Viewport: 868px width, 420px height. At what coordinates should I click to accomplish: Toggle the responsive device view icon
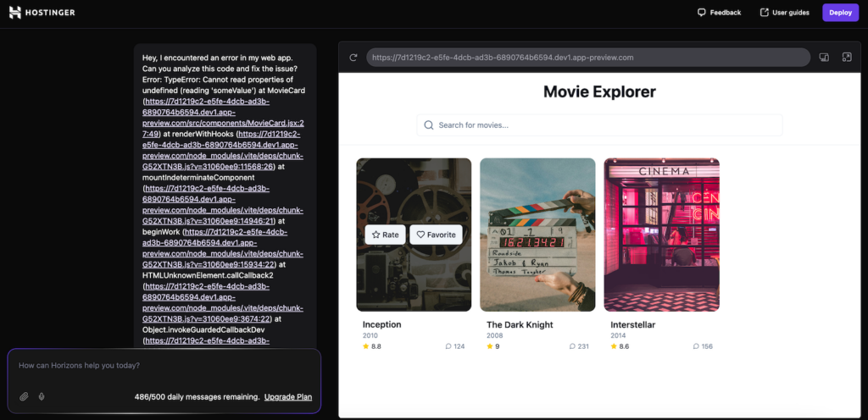pos(823,58)
